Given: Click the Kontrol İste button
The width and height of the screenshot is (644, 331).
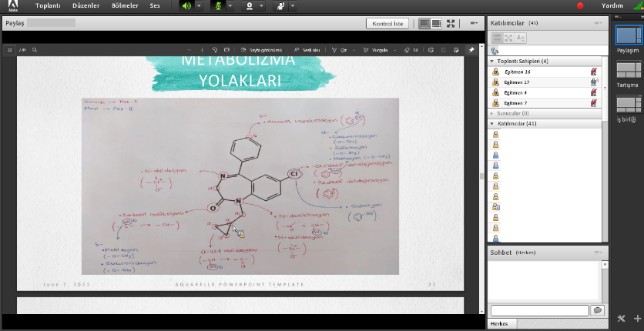Looking at the screenshot, I should 387,24.
